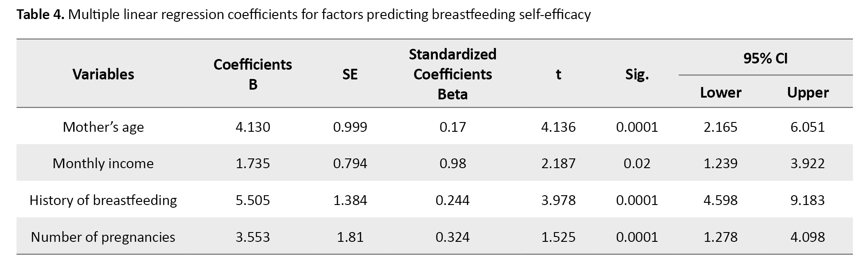Click the upper CI value 9.183

click(807, 200)
